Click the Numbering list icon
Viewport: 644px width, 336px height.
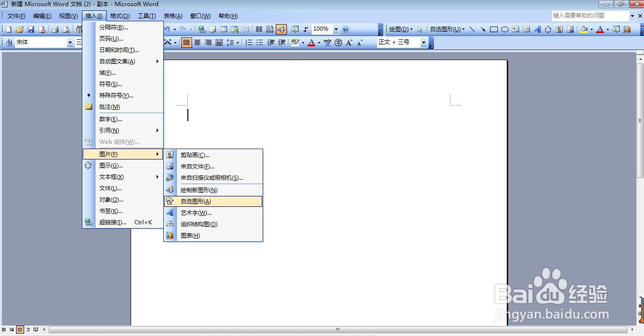coord(249,43)
